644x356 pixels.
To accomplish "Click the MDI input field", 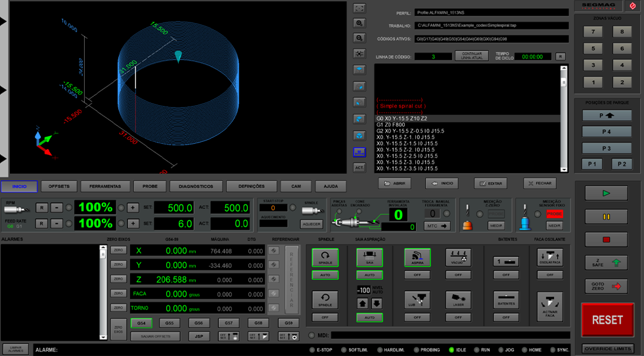I will point(451,336).
